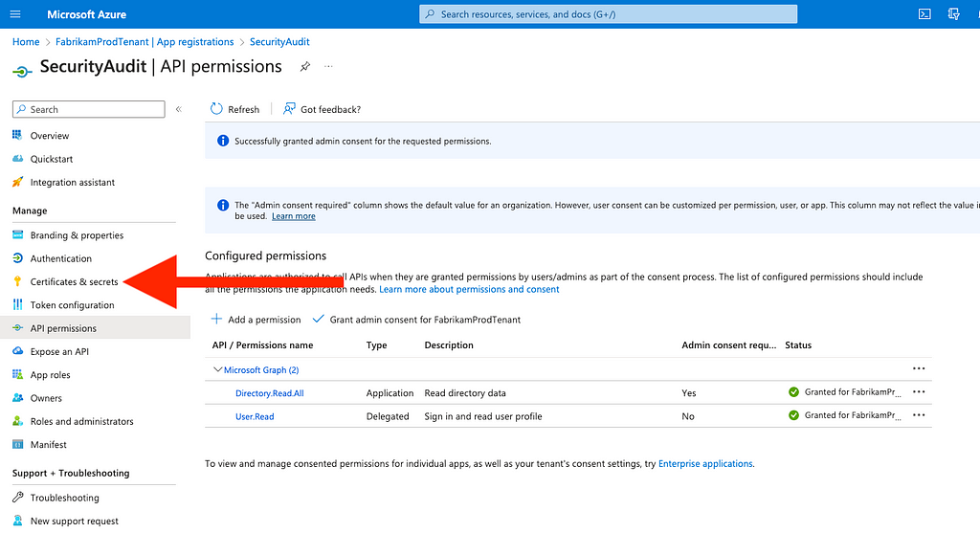
Task: Click the Overview icon in the sidebar
Action: [x=17, y=135]
